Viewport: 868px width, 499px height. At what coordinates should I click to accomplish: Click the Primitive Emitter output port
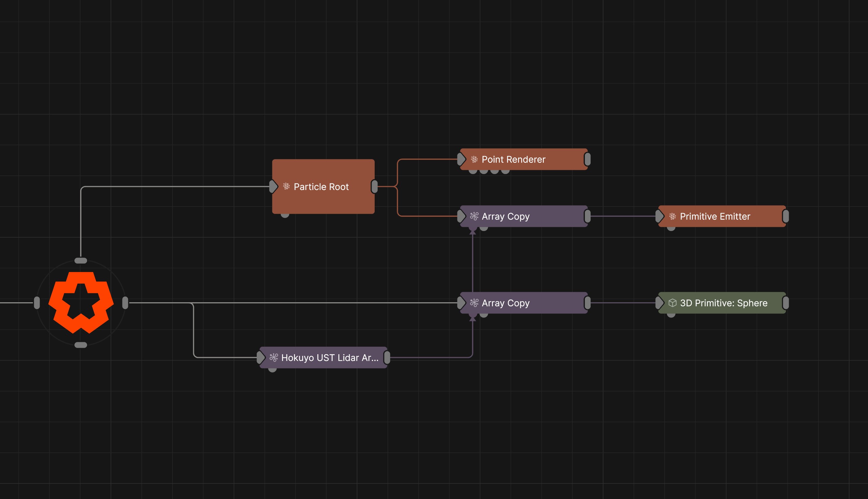(786, 216)
